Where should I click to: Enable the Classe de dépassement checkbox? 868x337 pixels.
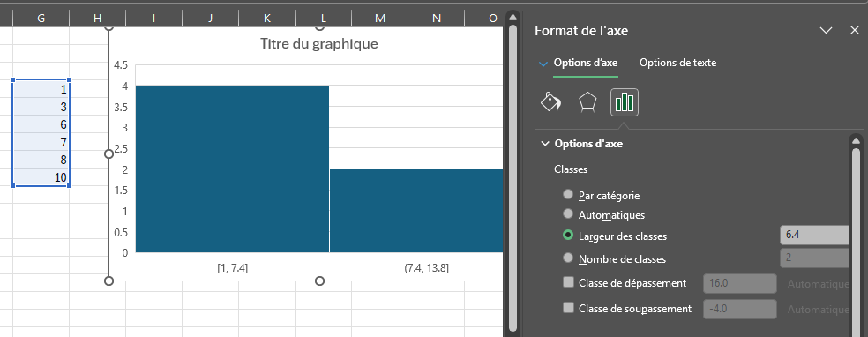(568, 282)
